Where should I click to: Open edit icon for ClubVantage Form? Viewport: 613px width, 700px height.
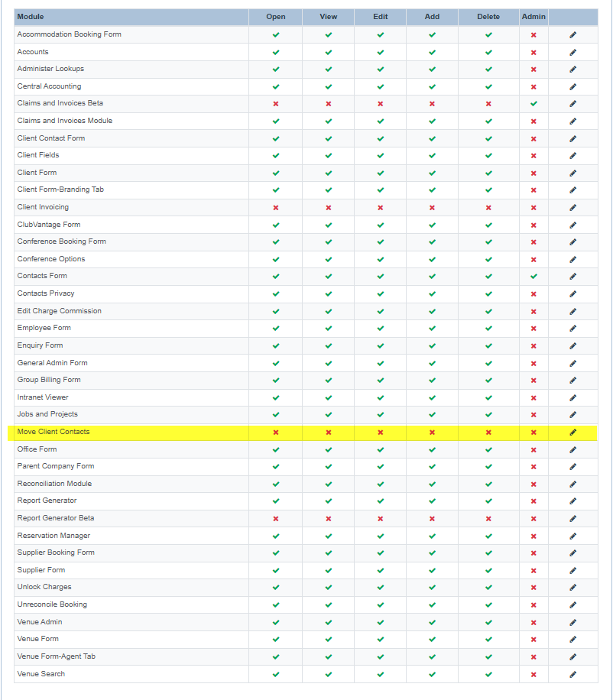coord(572,225)
